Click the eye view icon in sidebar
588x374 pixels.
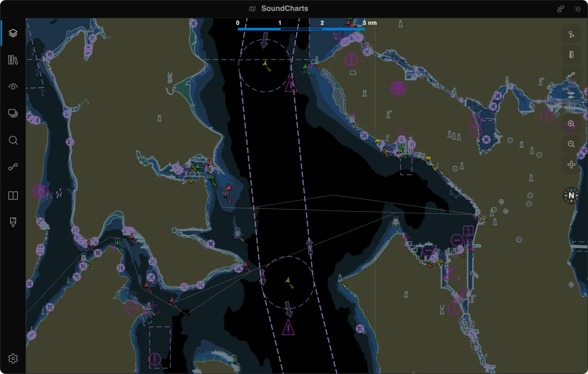[x=13, y=87]
